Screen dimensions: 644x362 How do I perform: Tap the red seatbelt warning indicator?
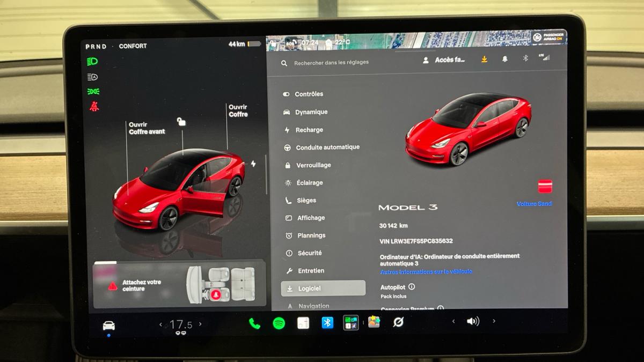(x=94, y=106)
